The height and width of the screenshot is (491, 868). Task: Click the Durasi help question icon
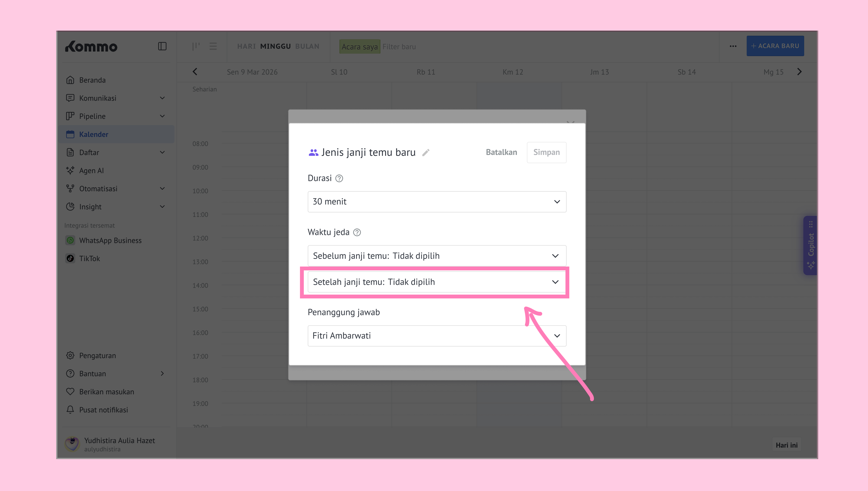339,179
